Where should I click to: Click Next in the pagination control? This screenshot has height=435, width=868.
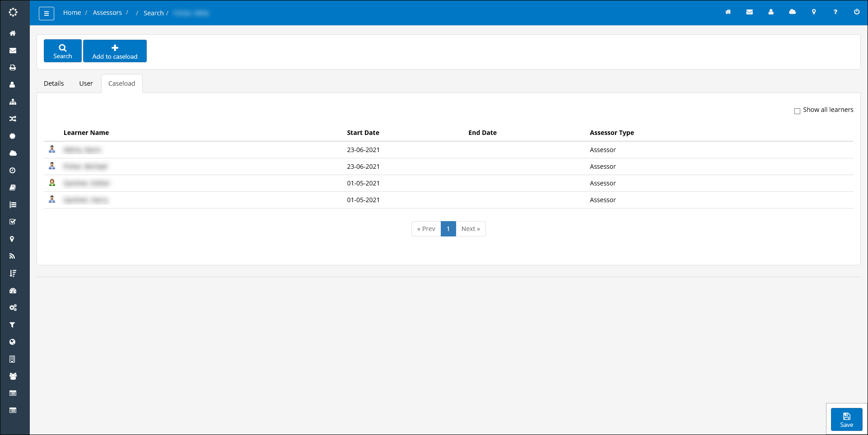(x=471, y=229)
